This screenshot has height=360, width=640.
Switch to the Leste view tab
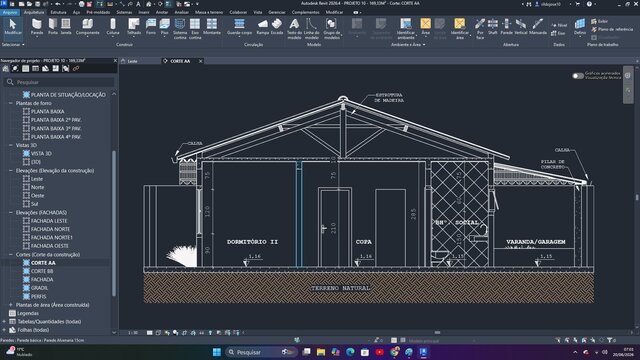132,61
